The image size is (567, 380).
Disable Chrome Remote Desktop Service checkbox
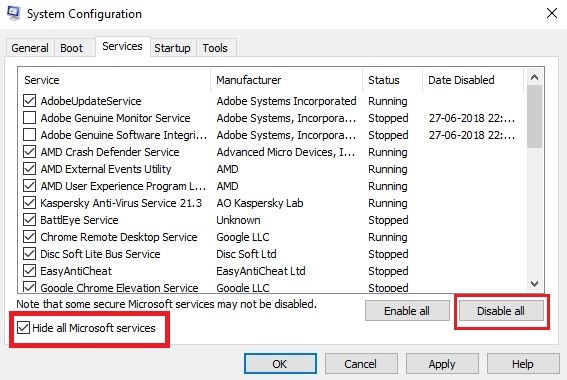tap(29, 236)
